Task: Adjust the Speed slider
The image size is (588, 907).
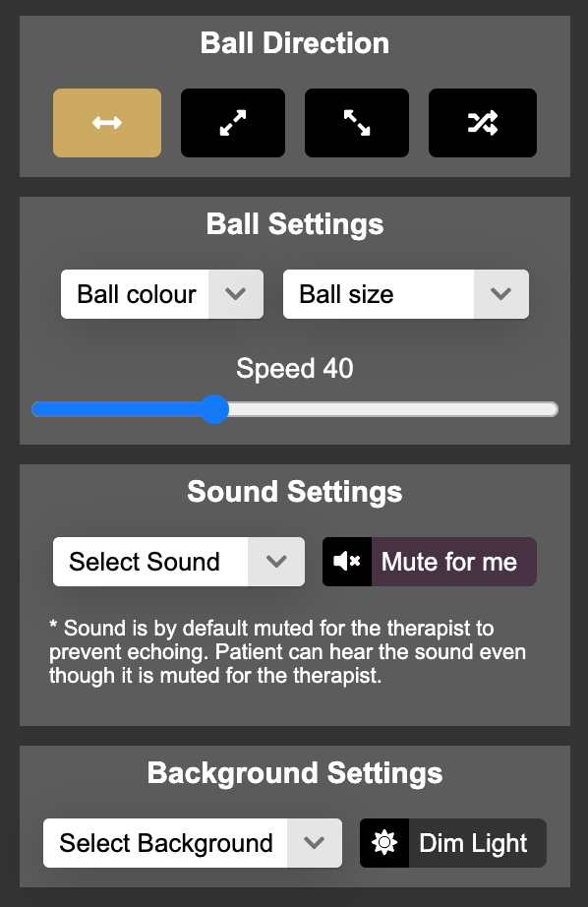Action: [x=215, y=409]
